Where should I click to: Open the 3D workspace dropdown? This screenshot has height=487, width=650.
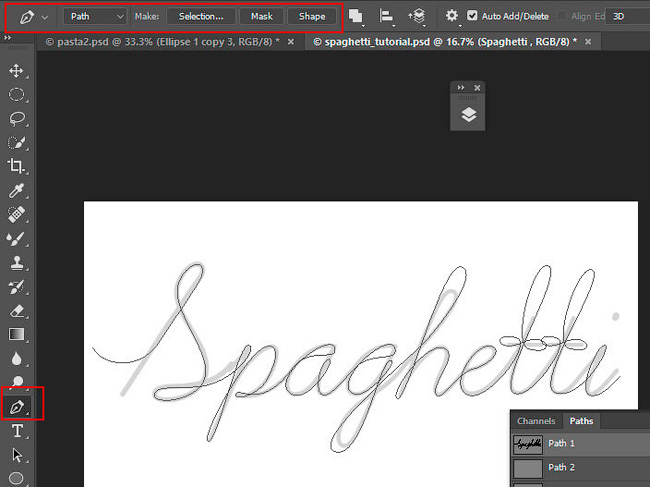click(628, 17)
